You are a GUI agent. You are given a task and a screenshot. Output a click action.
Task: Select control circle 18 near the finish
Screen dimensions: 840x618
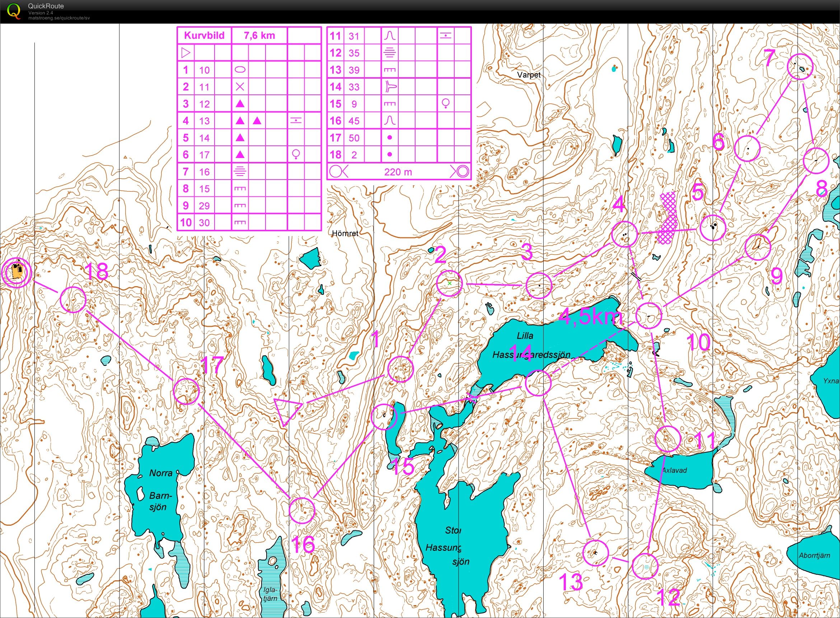[x=73, y=299]
